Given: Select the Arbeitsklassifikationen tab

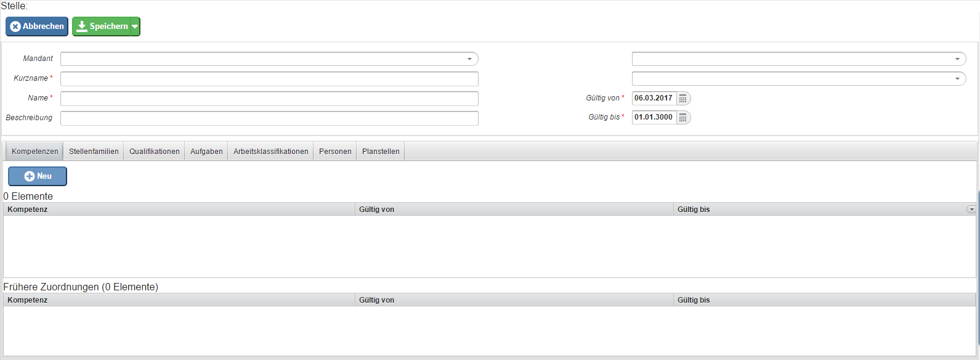Looking at the screenshot, I should coord(271,152).
